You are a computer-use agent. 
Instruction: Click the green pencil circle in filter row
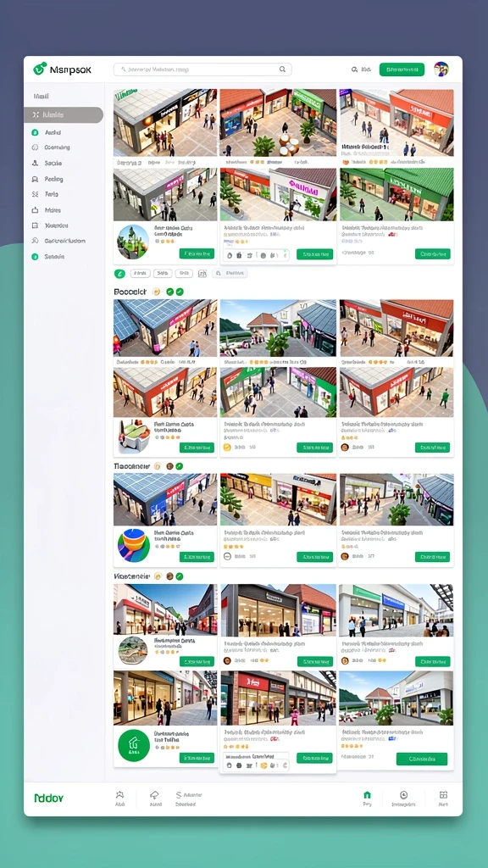(x=119, y=274)
